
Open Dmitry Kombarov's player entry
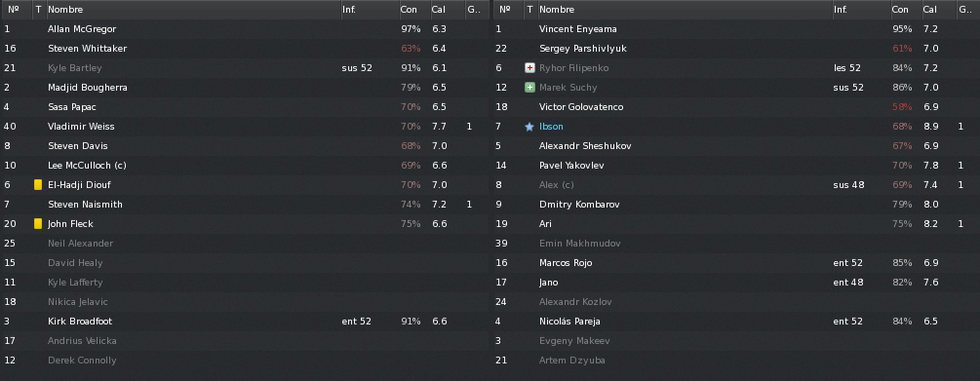point(736,205)
